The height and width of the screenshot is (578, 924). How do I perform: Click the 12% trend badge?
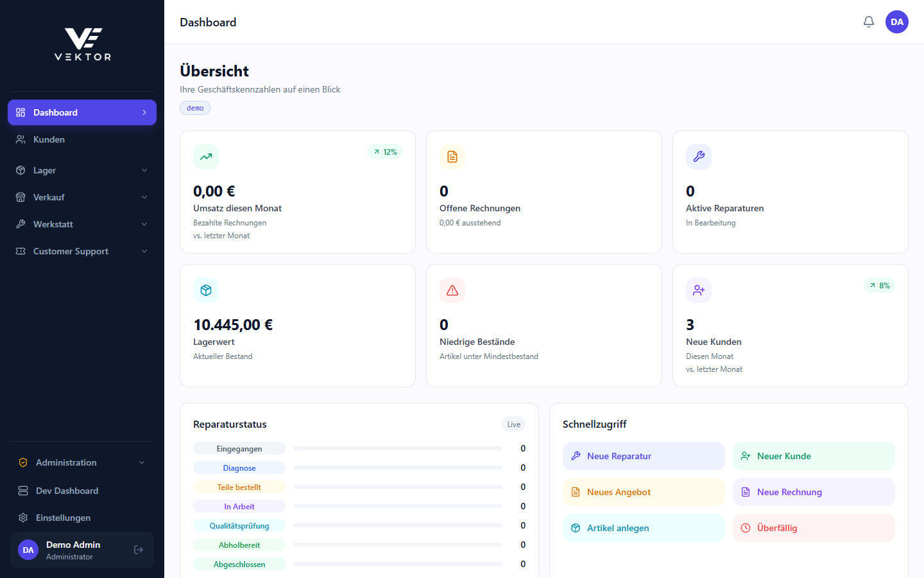coord(385,152)
